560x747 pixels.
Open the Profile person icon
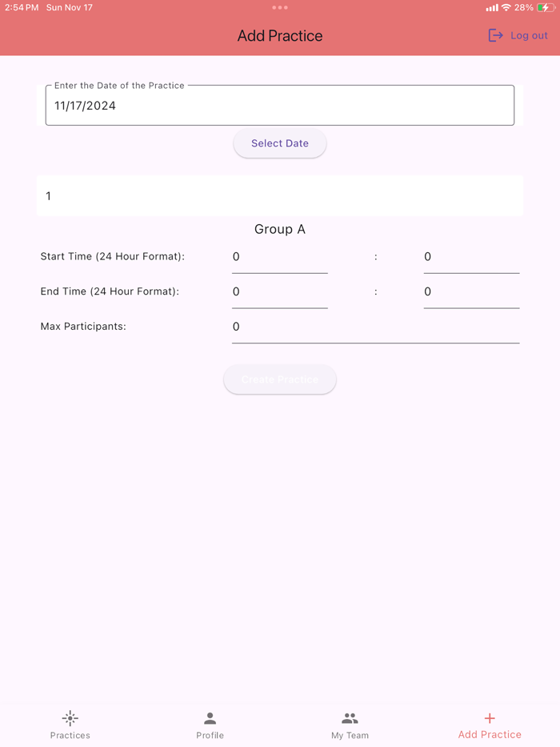[210, 718]
